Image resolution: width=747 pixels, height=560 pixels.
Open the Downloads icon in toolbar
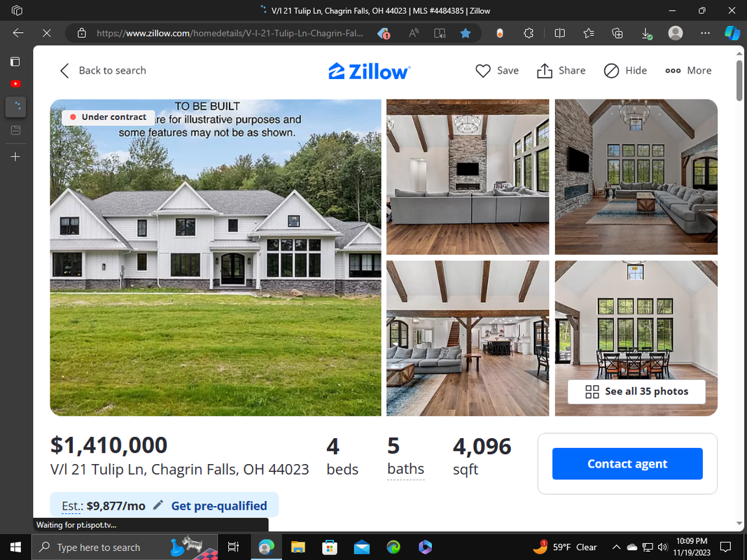click(x=646, y=34)
